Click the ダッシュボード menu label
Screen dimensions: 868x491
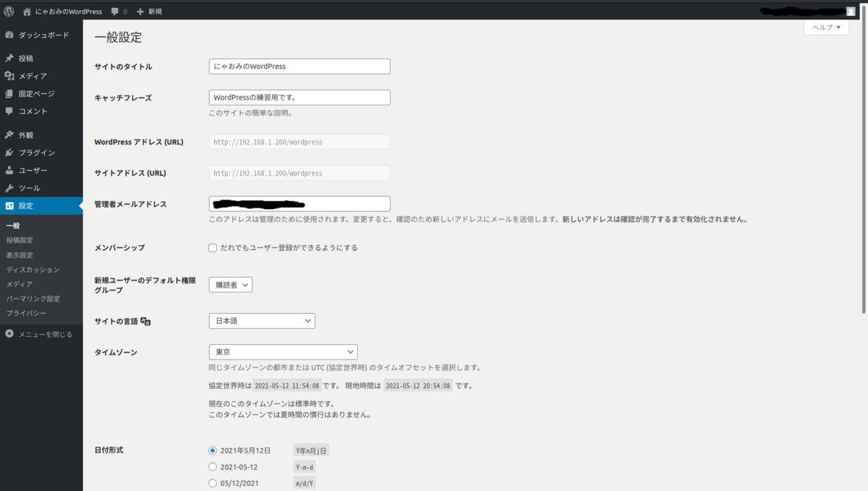point(44,35)
